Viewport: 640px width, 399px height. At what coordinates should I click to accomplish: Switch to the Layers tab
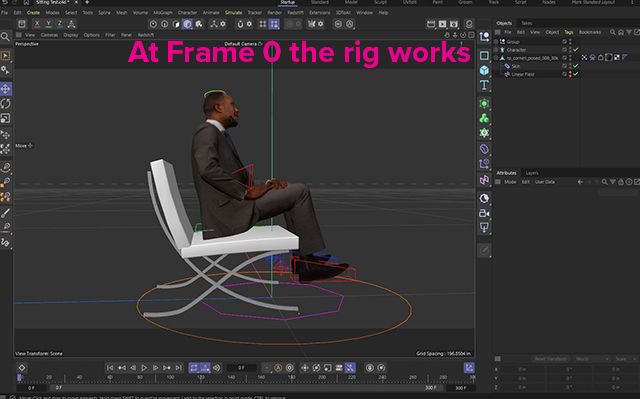[532, 173]
